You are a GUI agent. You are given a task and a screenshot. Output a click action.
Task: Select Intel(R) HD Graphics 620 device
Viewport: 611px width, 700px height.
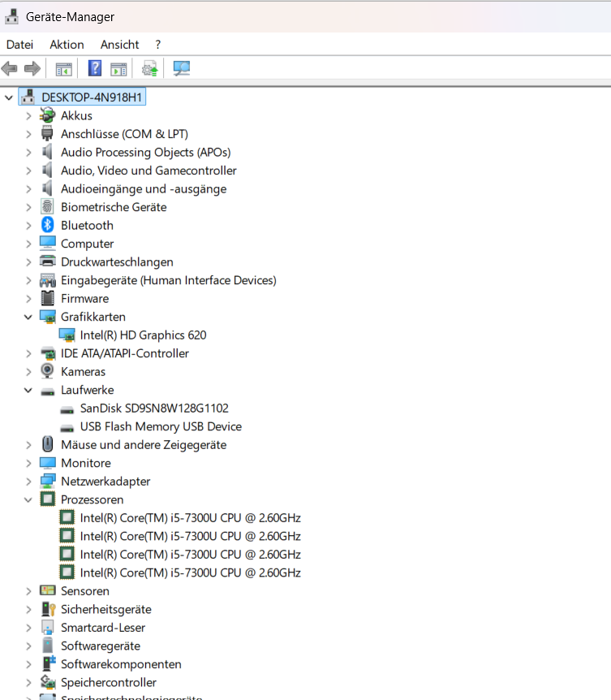pos(143,335)
